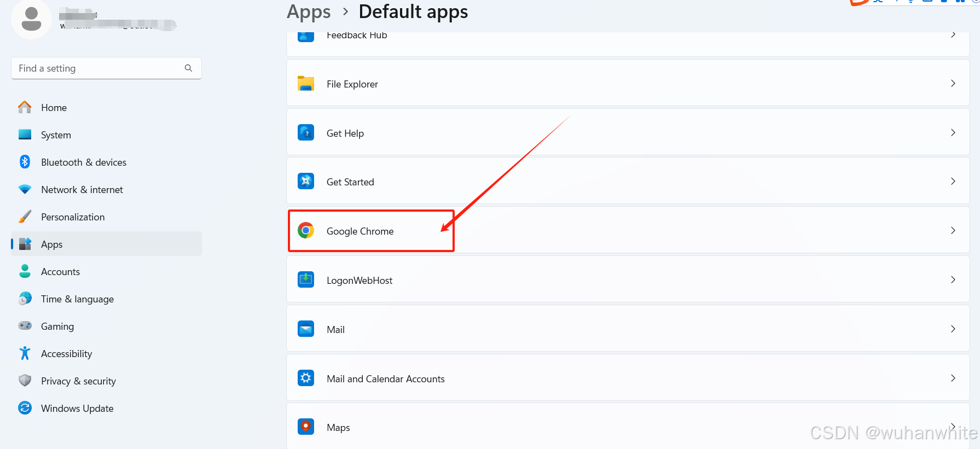Click the Apps icon in sidebar
The height and width of the screenshot is (449, 980).
25,244
